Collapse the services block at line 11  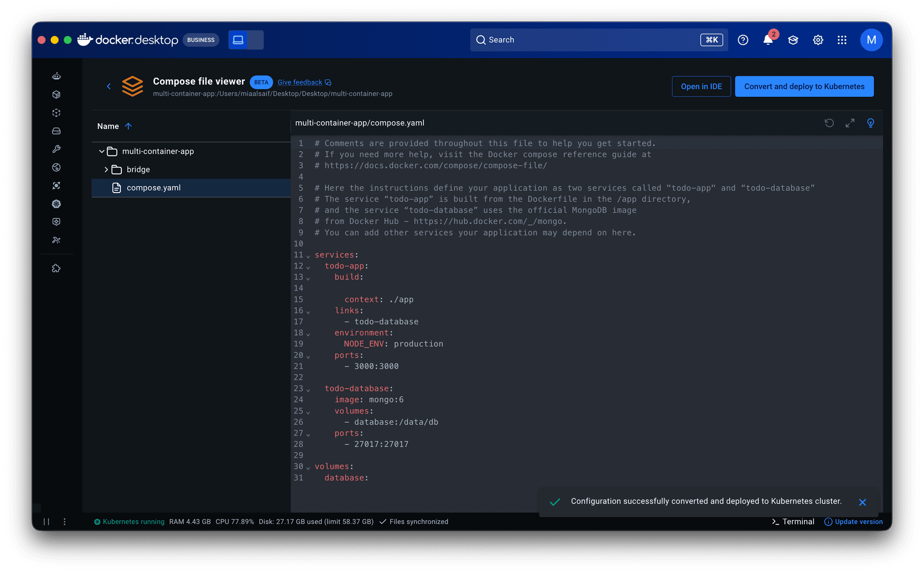click(x=308, y=256)
